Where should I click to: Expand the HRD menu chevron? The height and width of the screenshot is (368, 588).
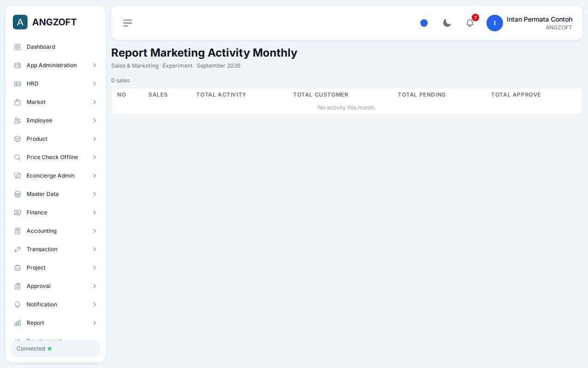pyautogui.click(x=95, y=84)
